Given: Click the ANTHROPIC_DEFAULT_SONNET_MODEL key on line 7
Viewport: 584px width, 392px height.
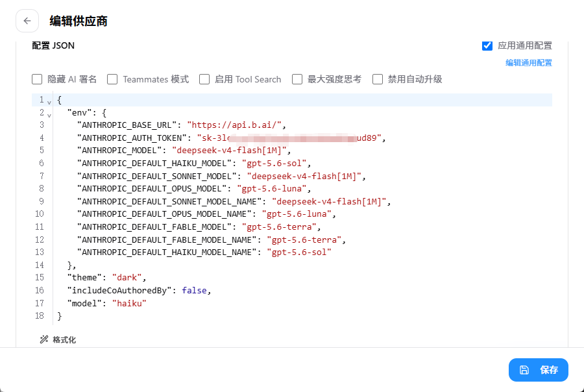Looking at the screenshot, I should pos(157,176).
